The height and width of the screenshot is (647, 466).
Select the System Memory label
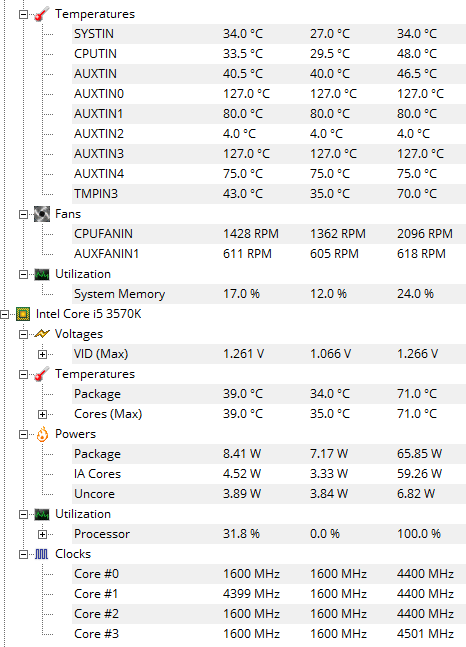(120, 294)
